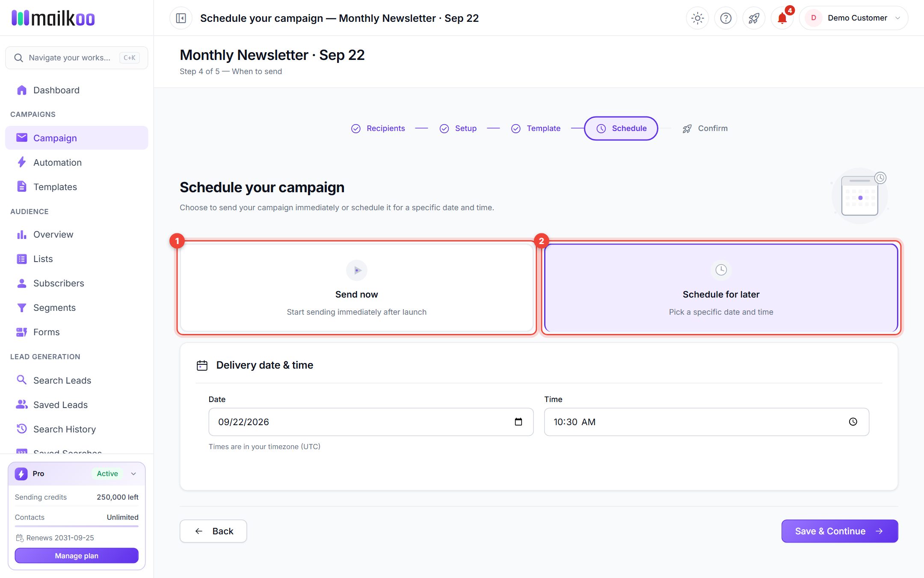Go to the Recipients step
The image size is (924, 578).
point(378,128)
